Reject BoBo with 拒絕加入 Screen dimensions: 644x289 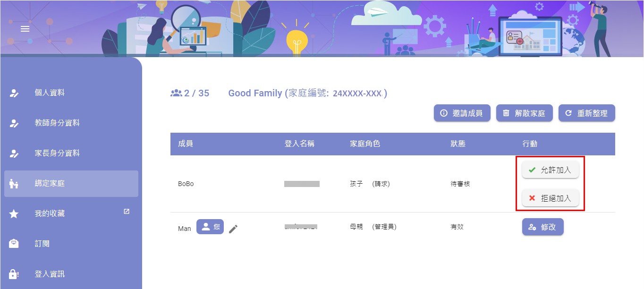[x=550, y=198]
